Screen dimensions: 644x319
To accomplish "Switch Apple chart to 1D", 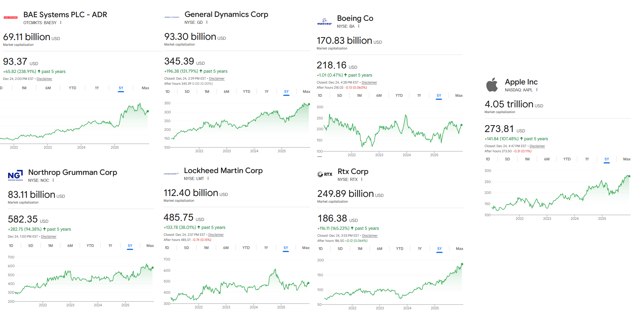I will (x=488, y=159).
